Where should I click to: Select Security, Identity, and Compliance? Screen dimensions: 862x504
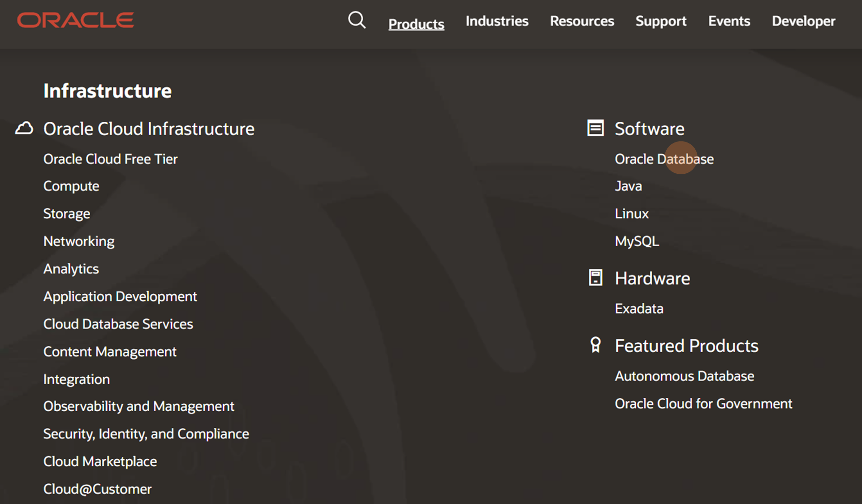click(x=146, y=434)
